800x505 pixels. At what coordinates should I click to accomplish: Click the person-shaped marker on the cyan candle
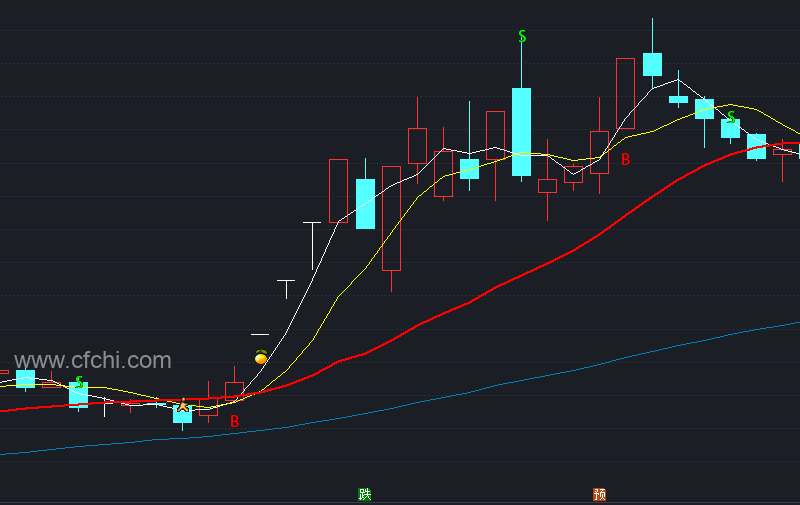click(183, 406)
